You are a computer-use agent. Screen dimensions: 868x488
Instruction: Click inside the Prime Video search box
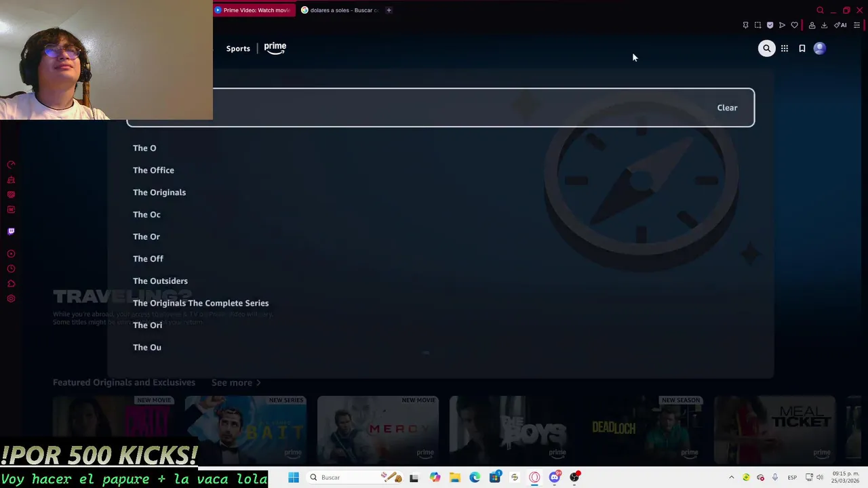[440, 108]
